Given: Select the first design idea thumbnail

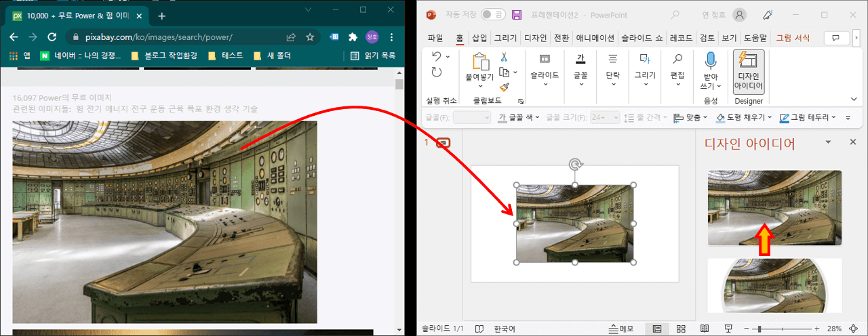Looking at the screenshot, I should point(774,208).
